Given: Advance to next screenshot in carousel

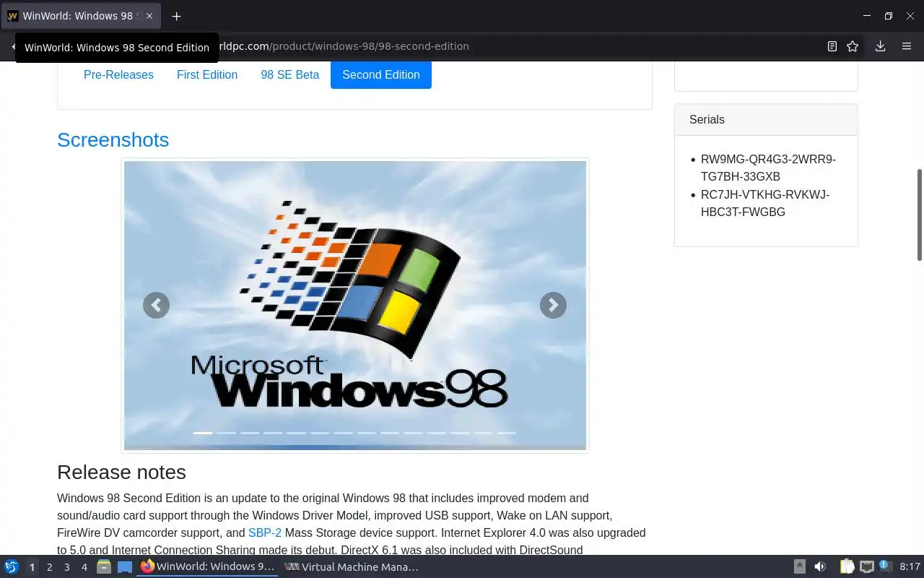Looking at the screenshot, I should pos(553,305).
